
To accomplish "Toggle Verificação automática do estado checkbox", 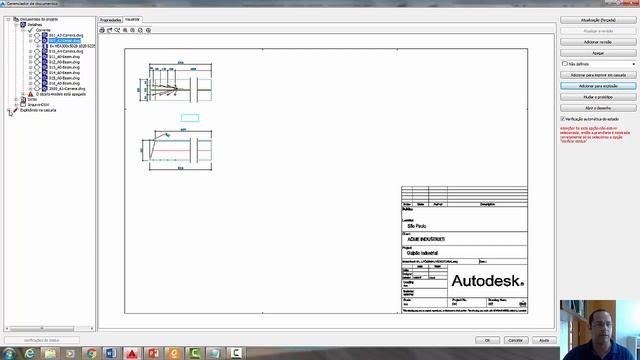I will pyautogui.click(x=563, y=119).
